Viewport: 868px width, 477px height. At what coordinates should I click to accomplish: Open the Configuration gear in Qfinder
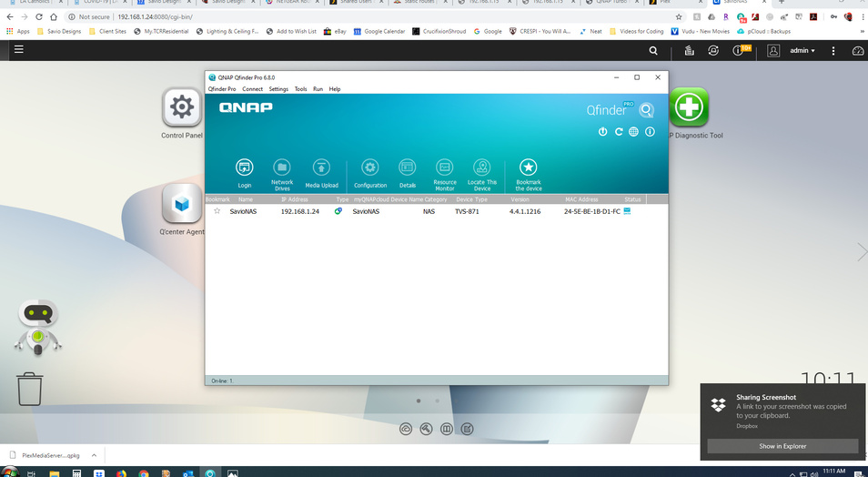point(369,167)
